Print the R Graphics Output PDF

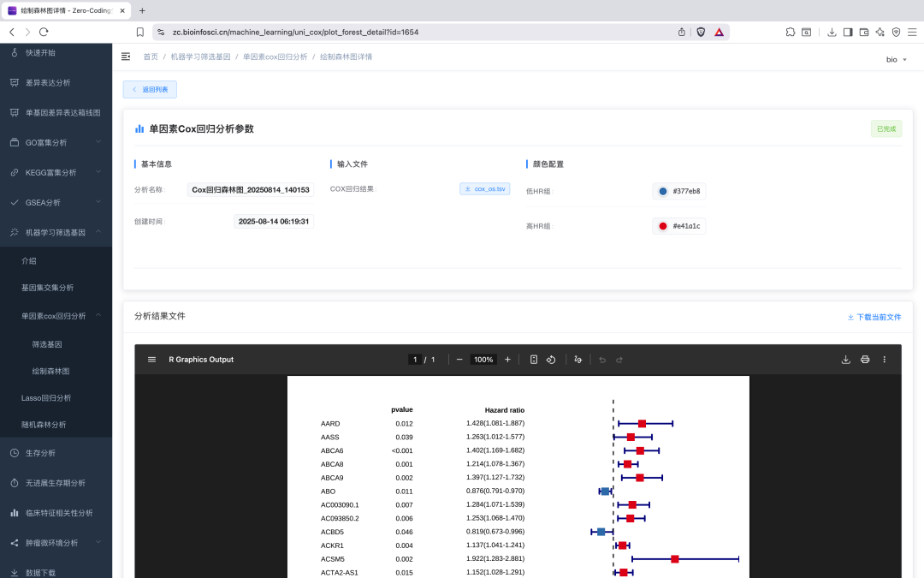865,360
